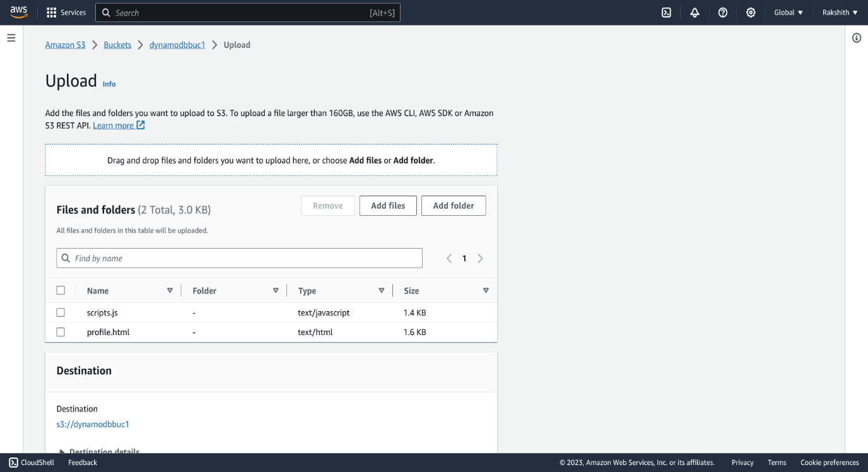Viewport: 868px width, 472px height.
Task: Open the Terms footer link
Action: pos(777,463)
